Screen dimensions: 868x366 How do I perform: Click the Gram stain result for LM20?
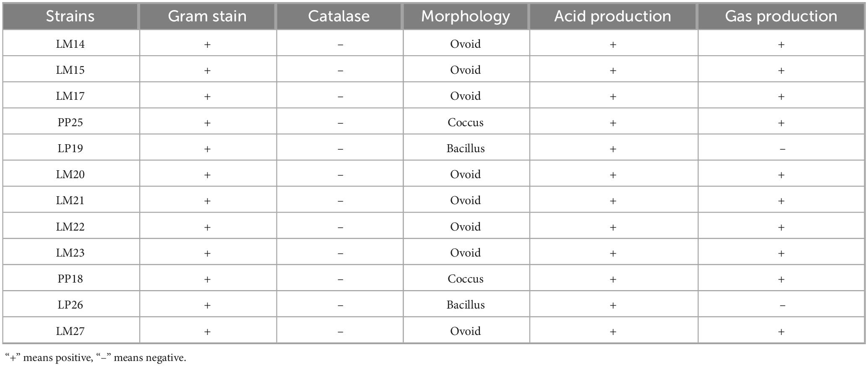coord(207,175)
